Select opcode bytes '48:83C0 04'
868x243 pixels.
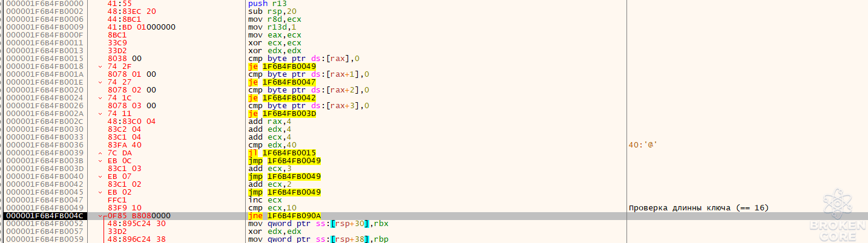(132, 121)
